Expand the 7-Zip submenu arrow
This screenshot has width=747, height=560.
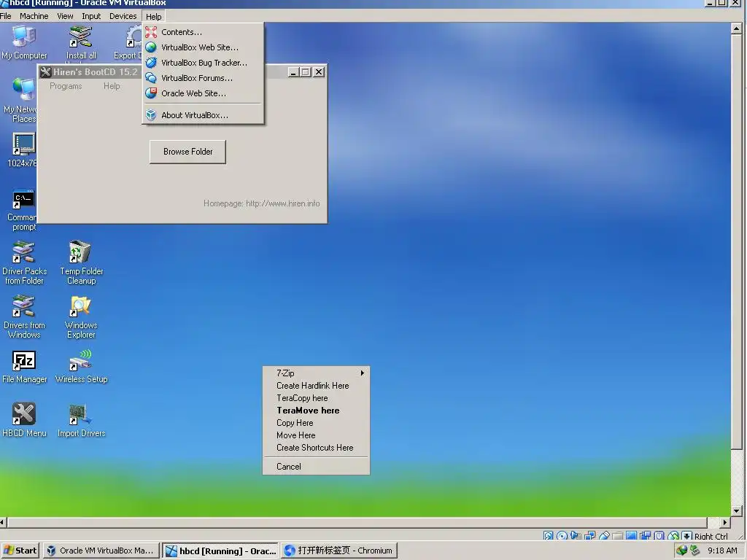pyautogui.click(x=362, y=373)
